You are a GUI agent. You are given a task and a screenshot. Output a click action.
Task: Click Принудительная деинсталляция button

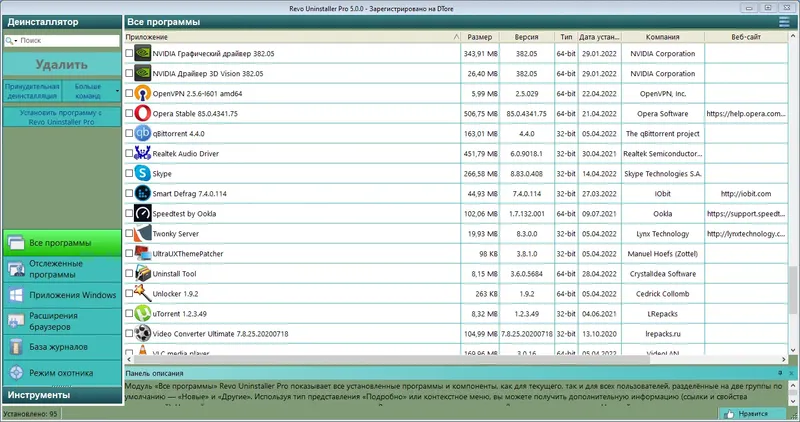pos(32,91)
